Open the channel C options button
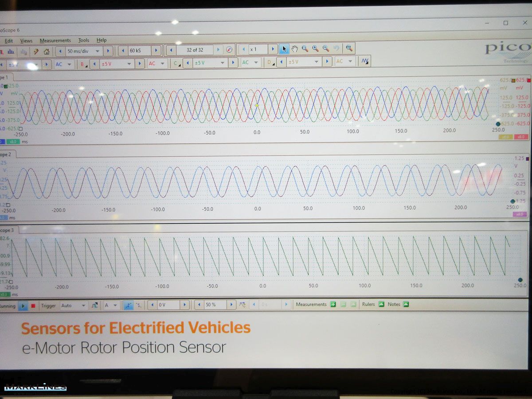The width and height of the screenshot is (532, 399). [x=176, y=63]
